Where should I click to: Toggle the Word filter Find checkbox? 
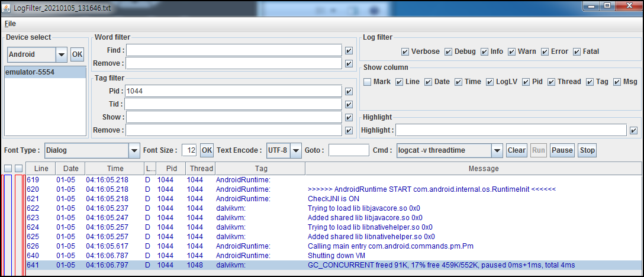click(x=349, y=50)
